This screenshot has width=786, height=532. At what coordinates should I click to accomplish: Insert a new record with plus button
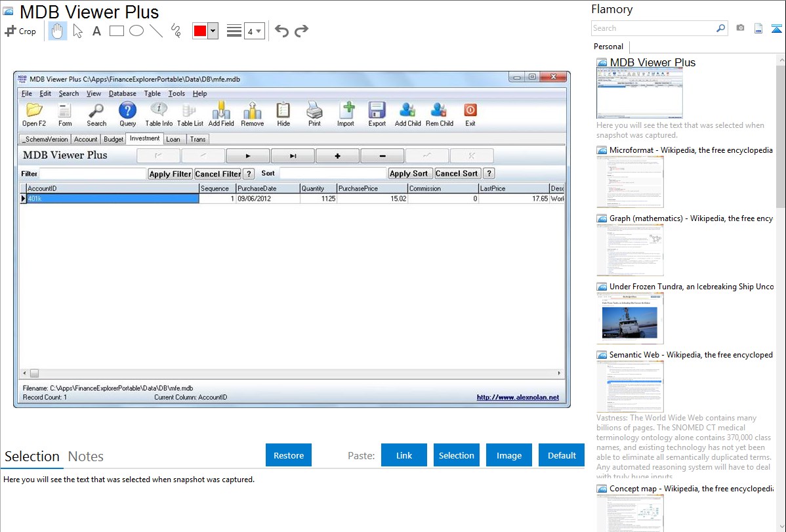[337, 156]
